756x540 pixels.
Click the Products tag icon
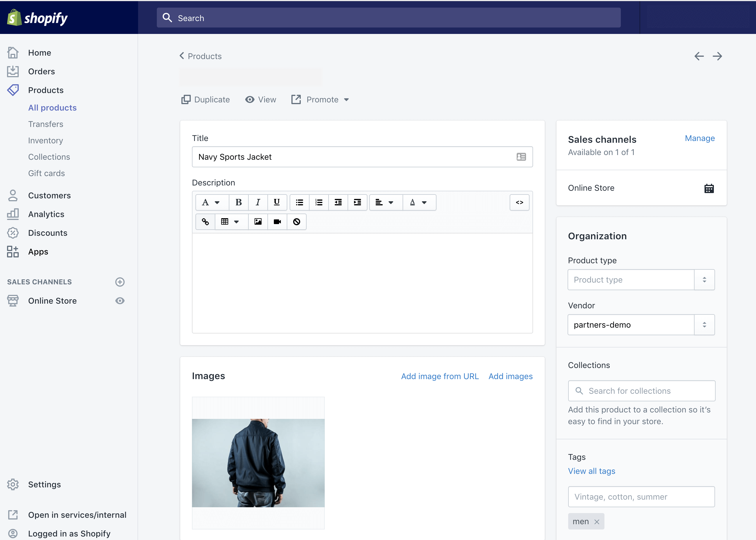pyautogui.click(x=13, y=90)
